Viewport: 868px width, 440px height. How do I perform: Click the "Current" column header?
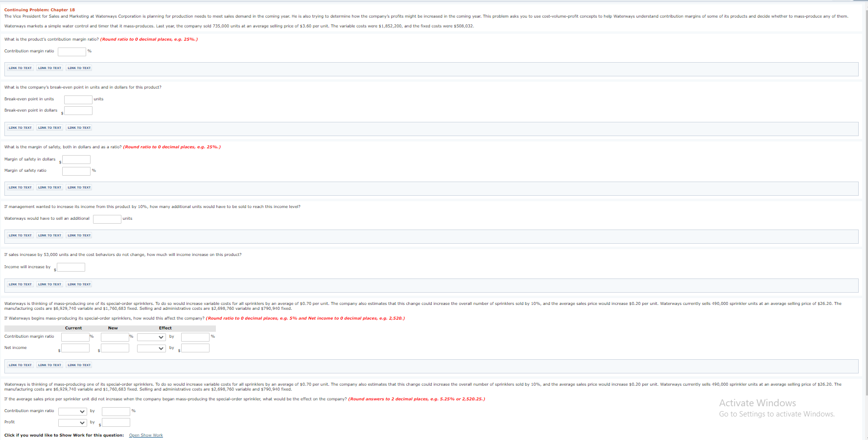point(73,328)
